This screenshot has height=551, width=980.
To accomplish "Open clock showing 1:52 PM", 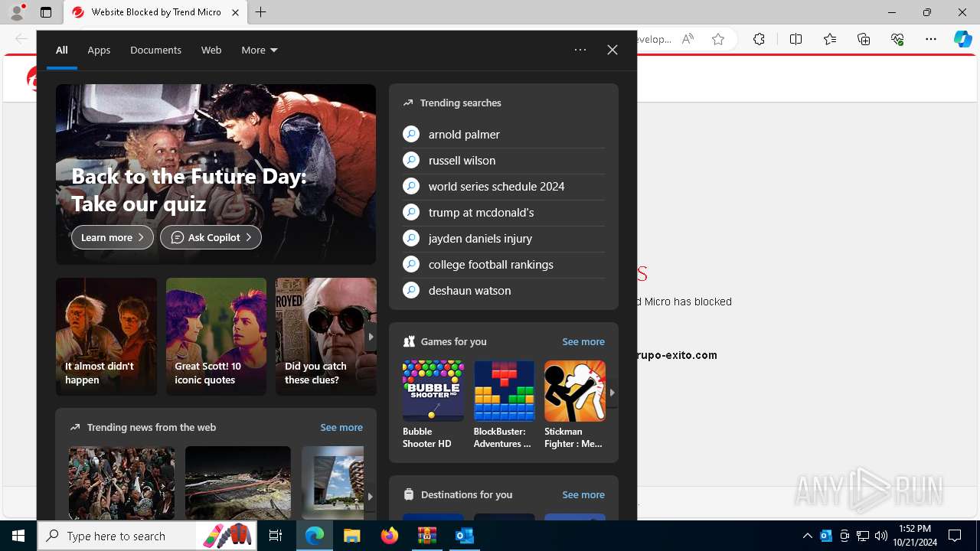I will click(914, 536).
